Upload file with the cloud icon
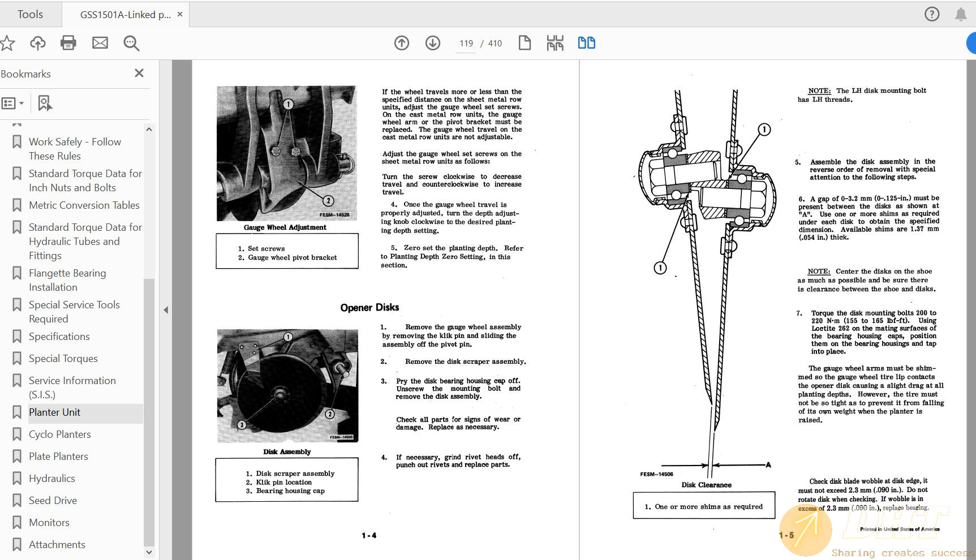The height and width of the screenshot is (560, 976). (x=38, y=43)
